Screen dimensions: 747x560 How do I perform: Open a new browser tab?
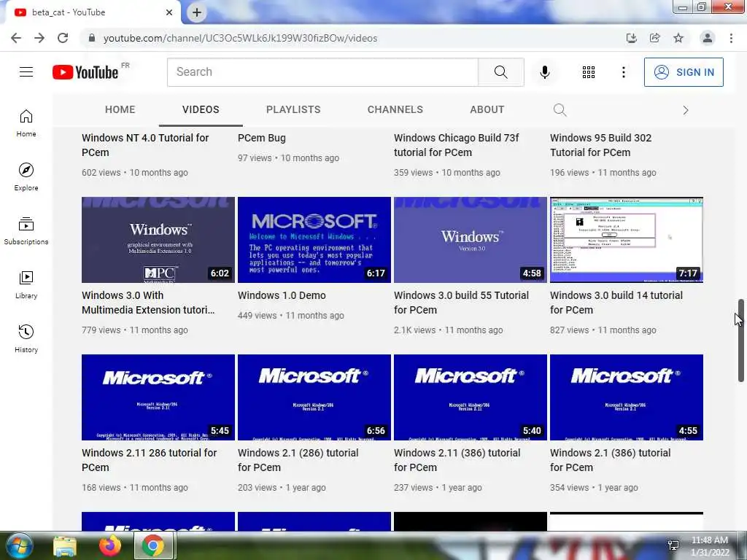[197, 12]
